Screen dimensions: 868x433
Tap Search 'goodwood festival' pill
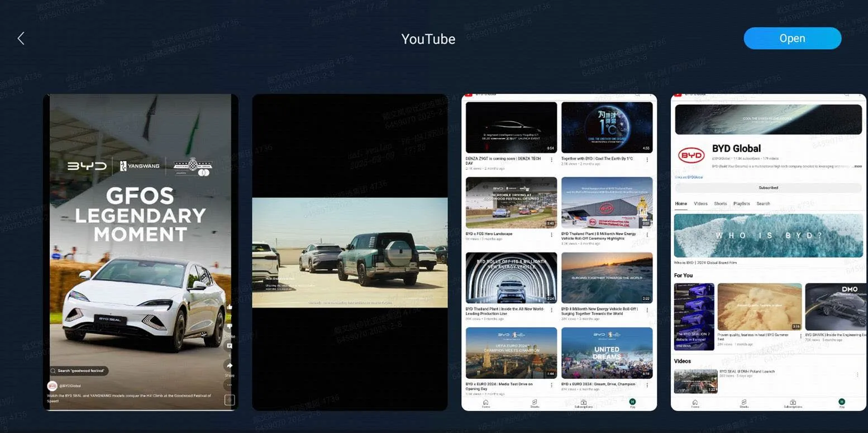(78, 371)
